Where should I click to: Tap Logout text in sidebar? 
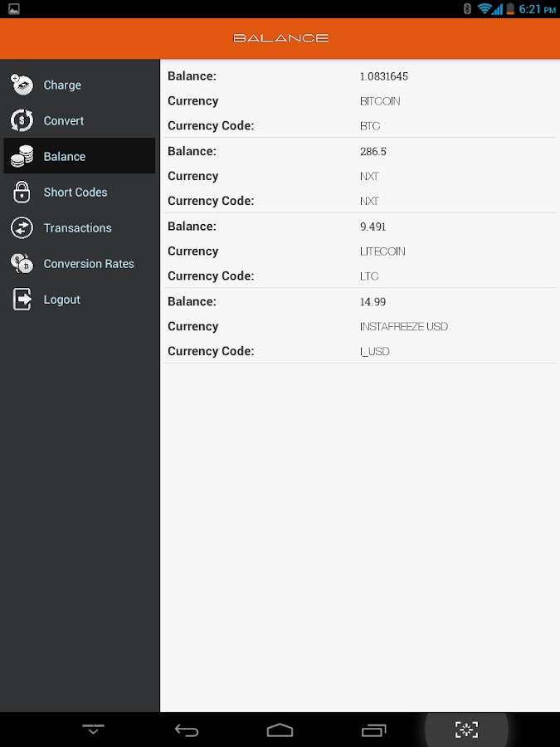click(62, 300)
